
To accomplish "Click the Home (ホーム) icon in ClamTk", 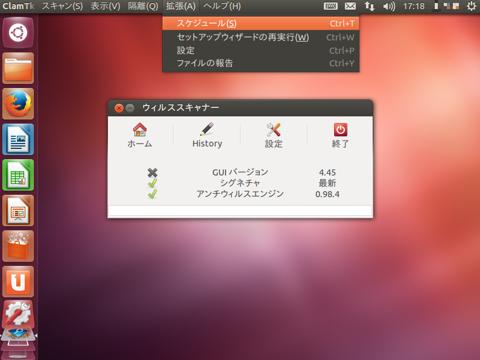I will [140, 129].
